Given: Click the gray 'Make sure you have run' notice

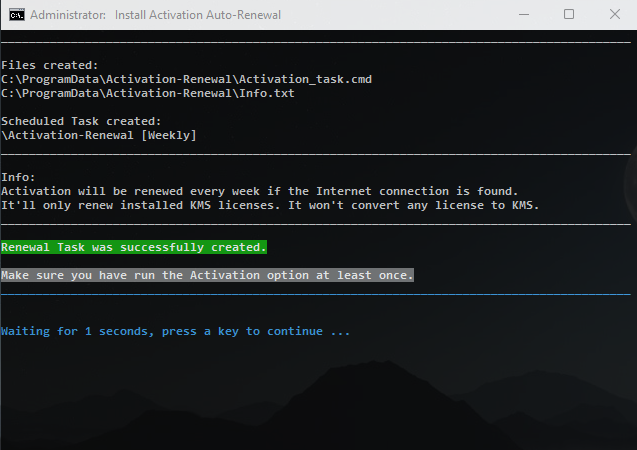Looking at the screenshot, I should [207, 274].
